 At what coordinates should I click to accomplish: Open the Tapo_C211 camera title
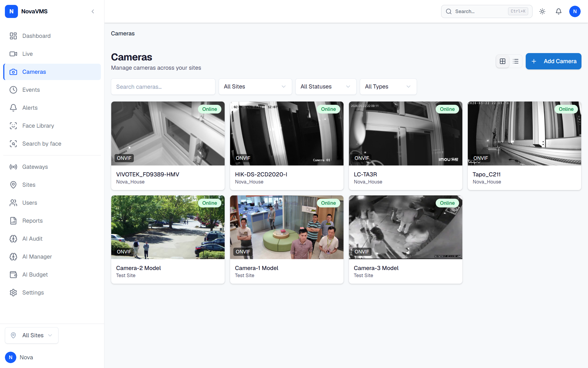(x=487, y=174)
